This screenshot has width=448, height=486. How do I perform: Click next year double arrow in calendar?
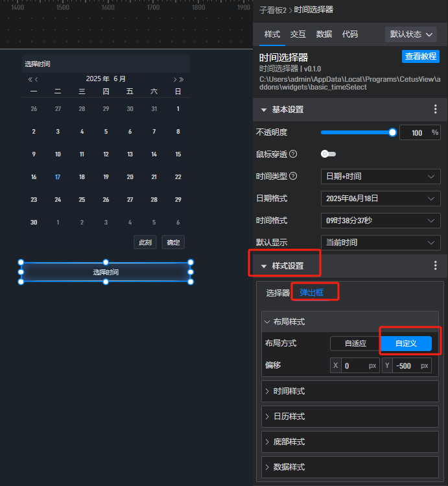coord(182,79)
